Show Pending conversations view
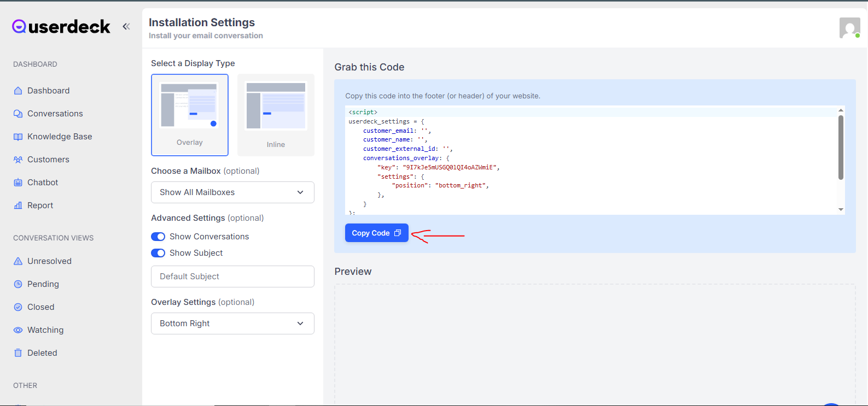Image resolution: width=868 pixels, height=406 pixels. (x=43, y=284)
